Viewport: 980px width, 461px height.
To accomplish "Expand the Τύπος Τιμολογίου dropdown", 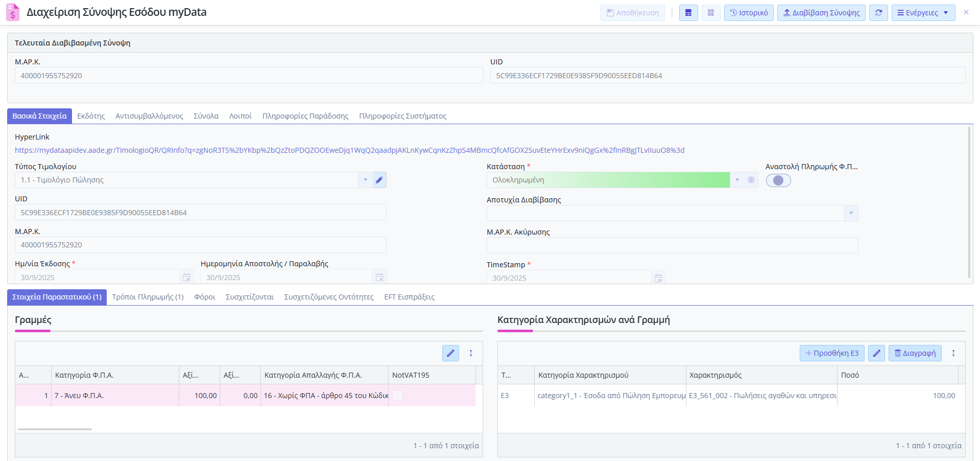I will pyautogui.click(x=365, y=180).
